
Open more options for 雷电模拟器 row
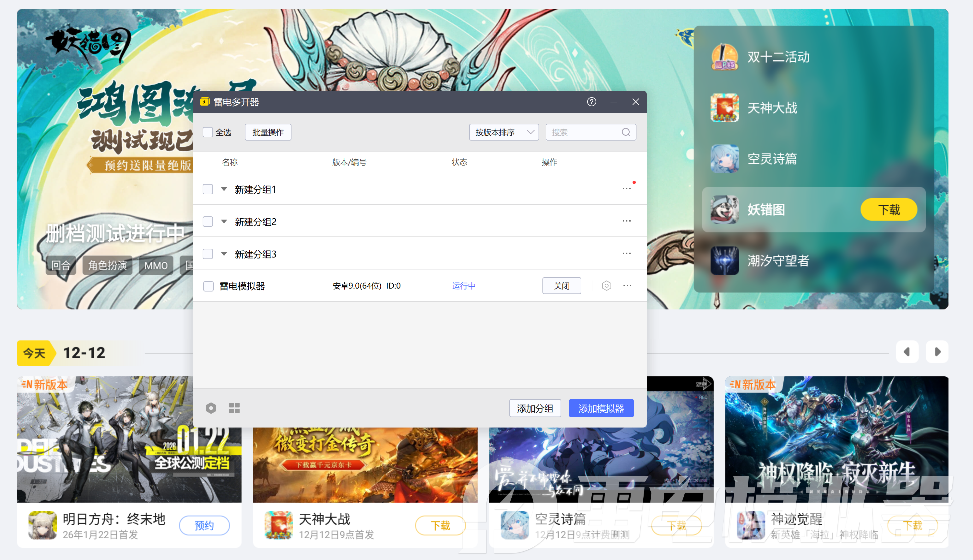627,286
